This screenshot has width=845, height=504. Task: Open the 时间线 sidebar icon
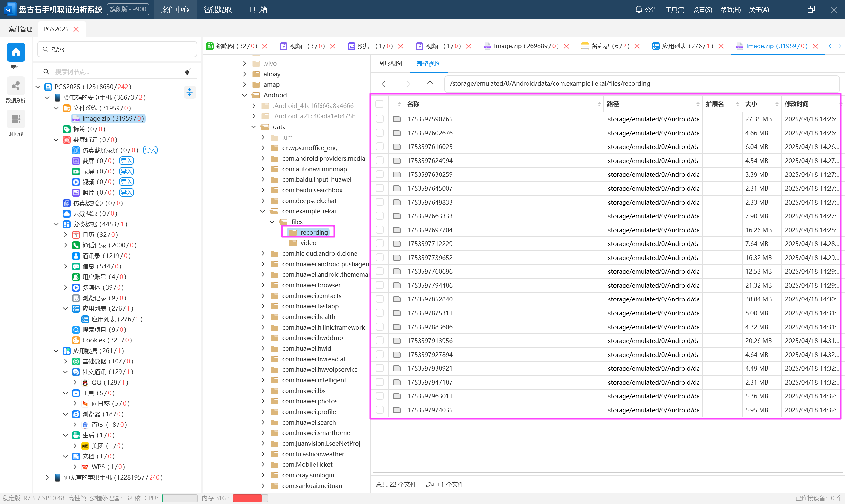pos(16,119)
